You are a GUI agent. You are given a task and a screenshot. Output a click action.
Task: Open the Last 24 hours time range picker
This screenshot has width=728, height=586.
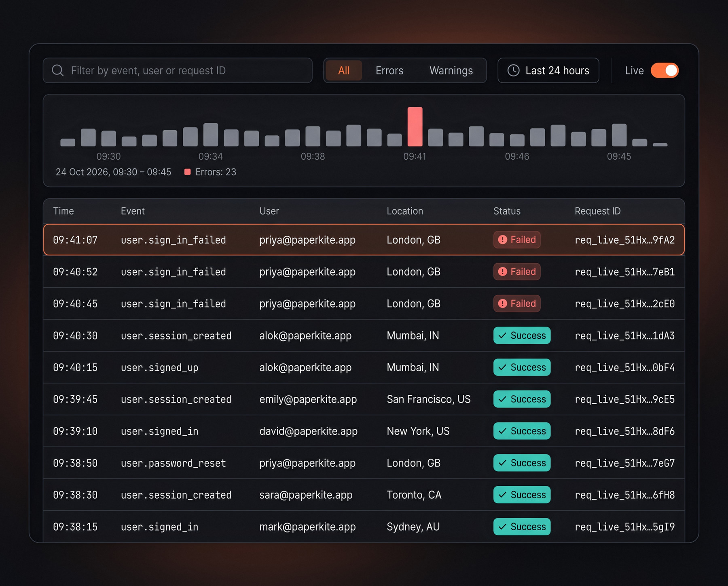click(548, 70)
